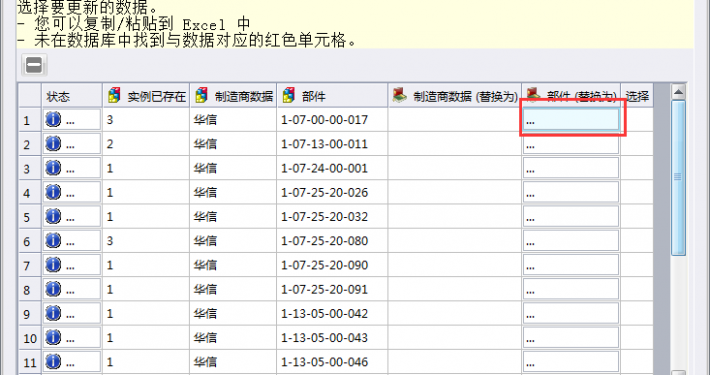Select the 部件 (替换为) field for 1-07-25-20-090

(571, 265)
